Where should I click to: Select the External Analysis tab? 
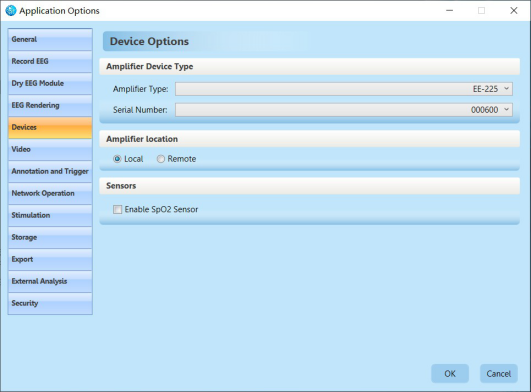pyautogui.click(x=50, y=282)
